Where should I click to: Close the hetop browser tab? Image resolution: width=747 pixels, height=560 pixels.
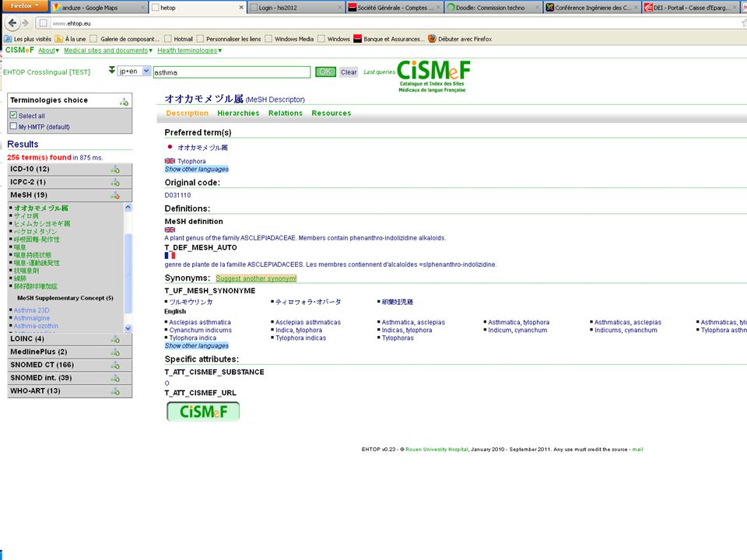[241, 8]
